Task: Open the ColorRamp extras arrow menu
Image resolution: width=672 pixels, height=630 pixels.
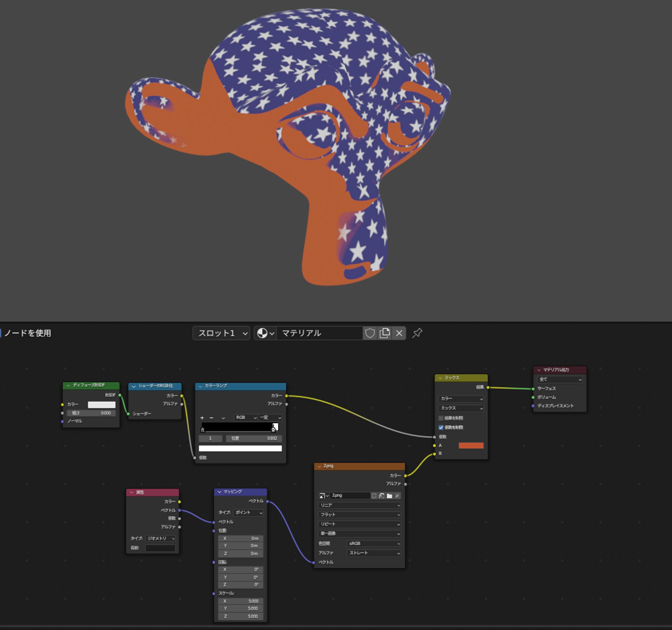Action: tap(224, 417)
